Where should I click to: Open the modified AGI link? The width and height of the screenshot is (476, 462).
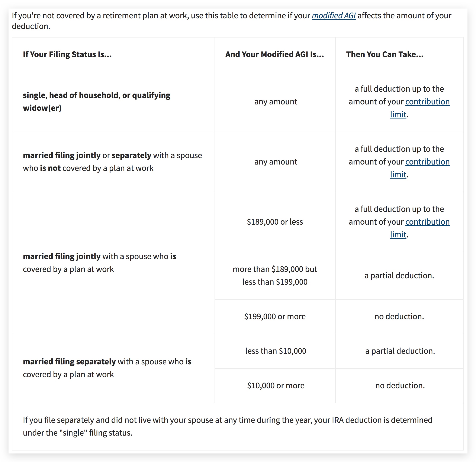(334, 16)
